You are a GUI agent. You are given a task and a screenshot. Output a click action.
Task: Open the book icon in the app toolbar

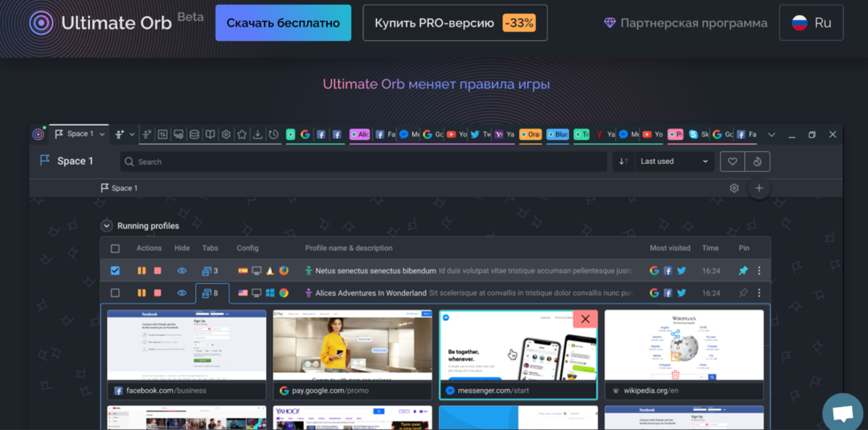click(211, 134)
